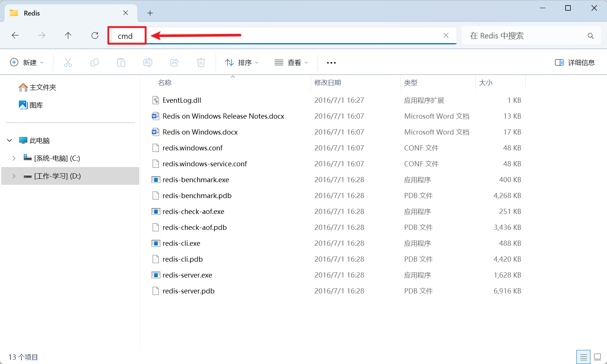Image resolution: width=607 pixels, height=364 pixels.
Task: Click the 1,628 KB size cell
Action: (507, 275)
